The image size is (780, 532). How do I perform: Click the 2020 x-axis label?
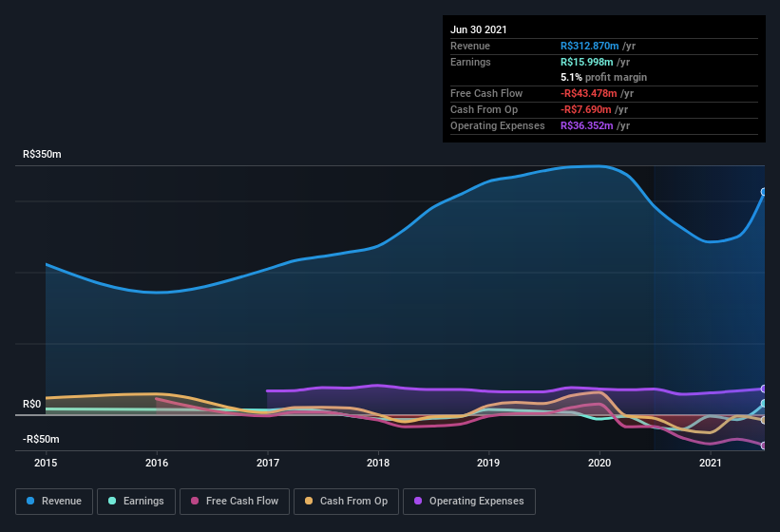click(x=599, y=463)
